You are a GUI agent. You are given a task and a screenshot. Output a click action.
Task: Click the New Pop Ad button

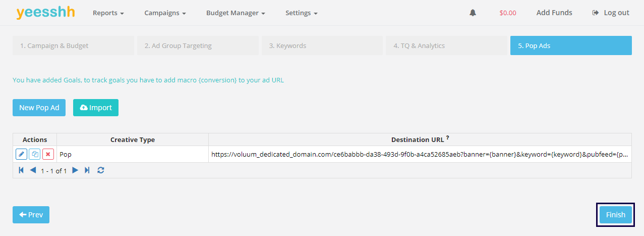[39, 108]
